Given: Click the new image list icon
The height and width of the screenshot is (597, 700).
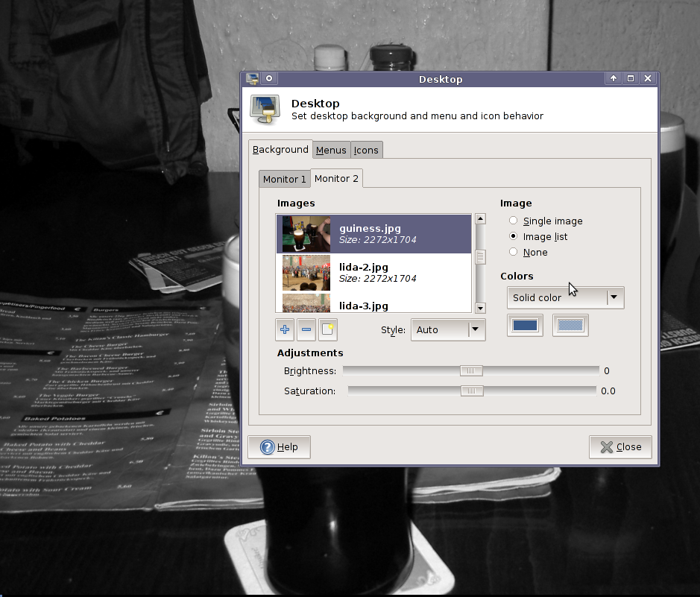Looking at the screenshot, I should click(x=327, y=329).
